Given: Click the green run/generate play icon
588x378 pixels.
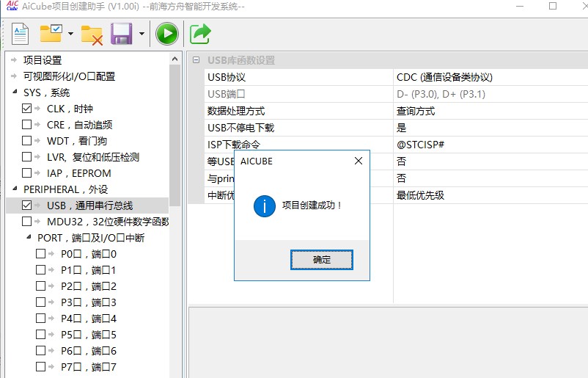Looking at the screenshot, I should tap(167, 34).
